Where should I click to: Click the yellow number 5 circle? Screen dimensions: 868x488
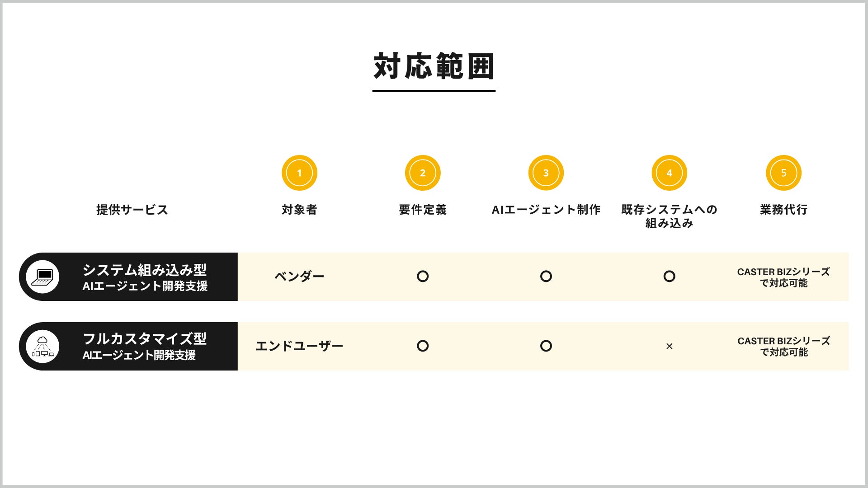[783, 173]
